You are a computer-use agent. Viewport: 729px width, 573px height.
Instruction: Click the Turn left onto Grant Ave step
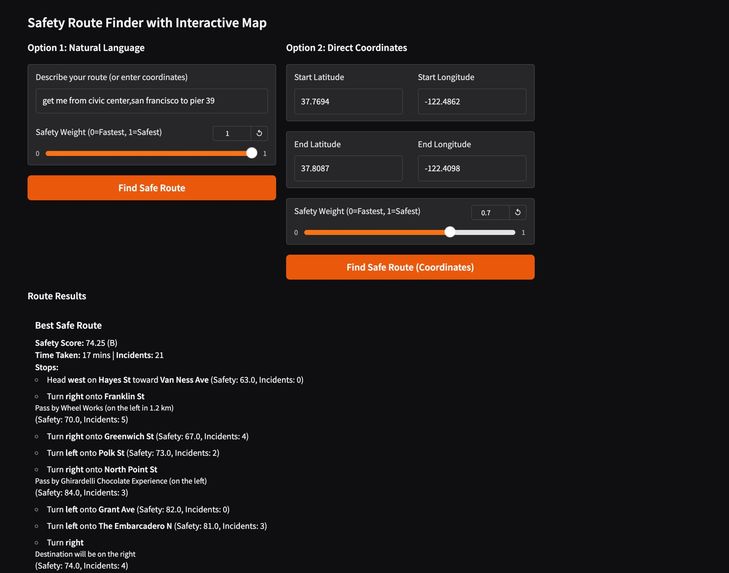(138, 509)
